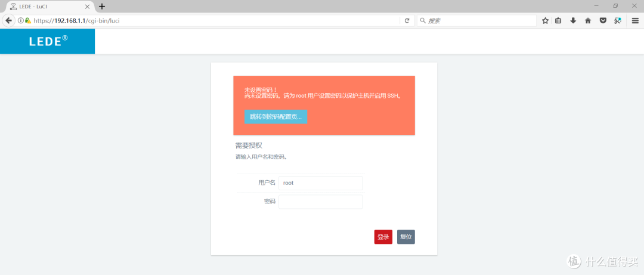This screenshot has height=275, width=644.
Task: Click the Pocket save icon
Action: [x=602, y=20]
